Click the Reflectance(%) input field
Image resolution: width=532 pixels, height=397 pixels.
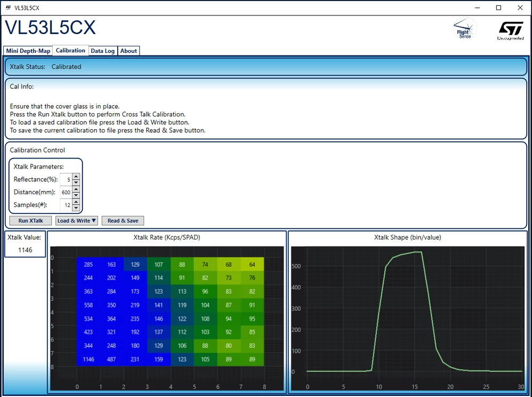(66, 179)
